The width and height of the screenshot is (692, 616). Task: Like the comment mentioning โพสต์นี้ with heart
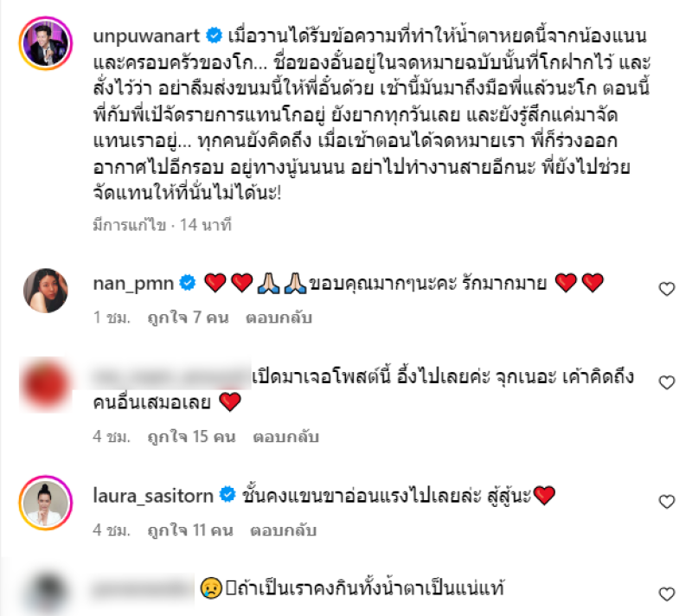[x=666, y=382]
